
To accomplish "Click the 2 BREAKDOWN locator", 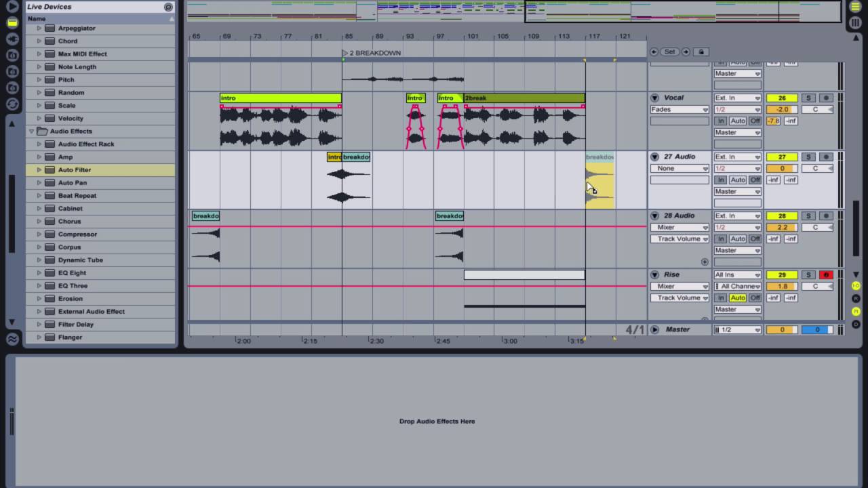I will click(x=372, y=53).
